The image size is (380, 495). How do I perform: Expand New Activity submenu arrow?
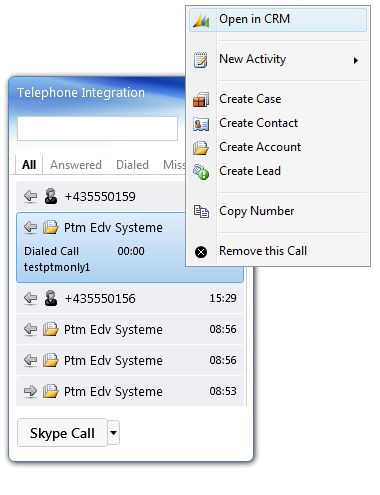click(356, 61)
